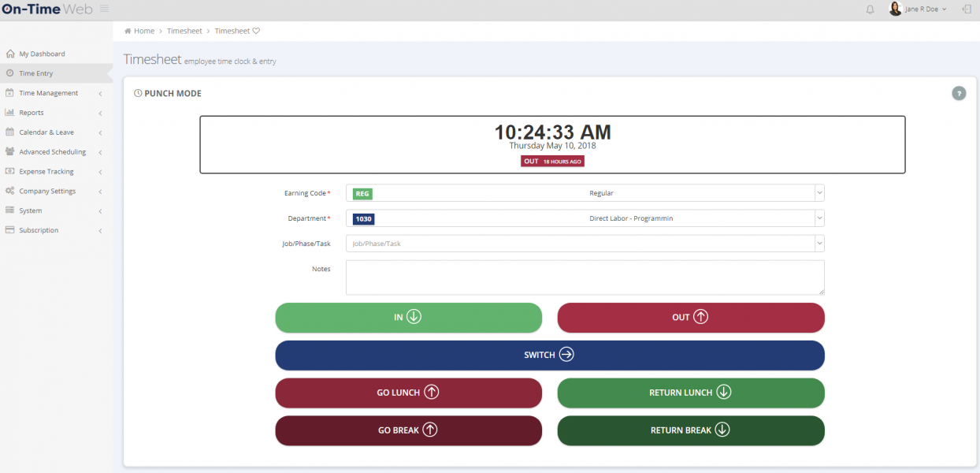Punch in with the green IN button
This screenshot has height=473, width=980.
click(409, 318)
